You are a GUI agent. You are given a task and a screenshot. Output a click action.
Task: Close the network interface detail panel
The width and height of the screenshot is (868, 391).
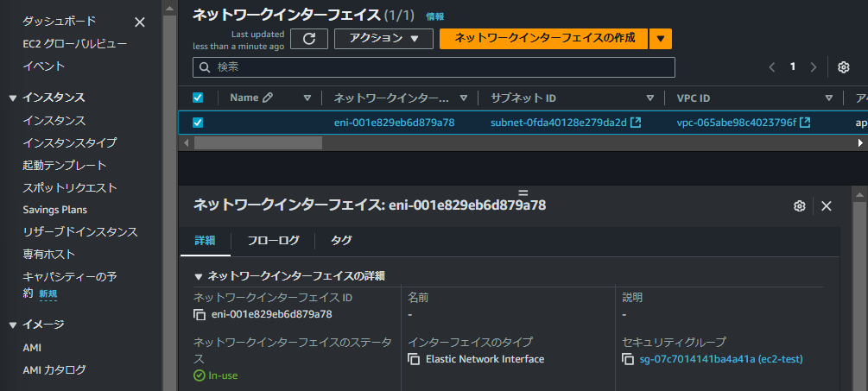[x=827, y=206]
